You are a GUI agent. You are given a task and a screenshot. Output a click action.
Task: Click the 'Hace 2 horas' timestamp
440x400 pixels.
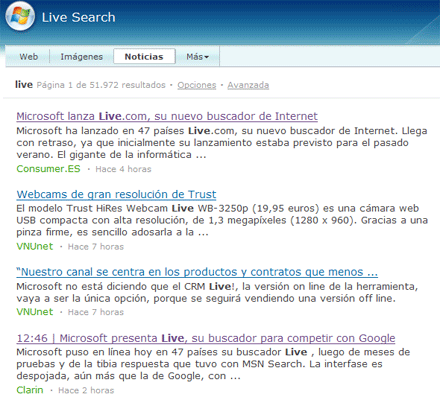click(x=86, y=390)
